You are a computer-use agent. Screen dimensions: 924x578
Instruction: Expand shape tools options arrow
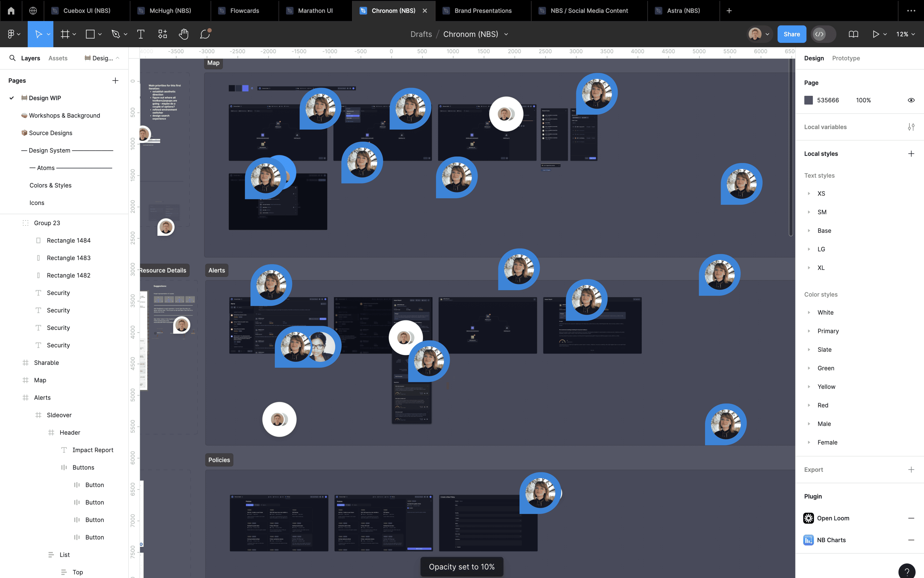pos(100,34)
